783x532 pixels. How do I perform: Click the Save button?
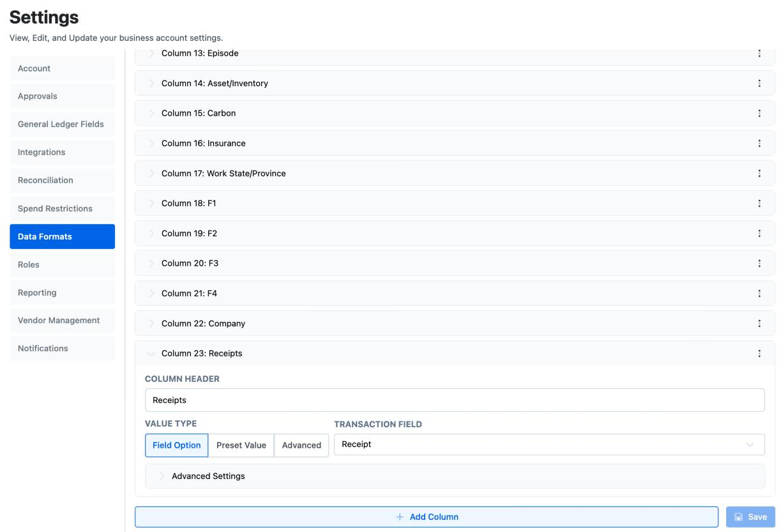750,517
